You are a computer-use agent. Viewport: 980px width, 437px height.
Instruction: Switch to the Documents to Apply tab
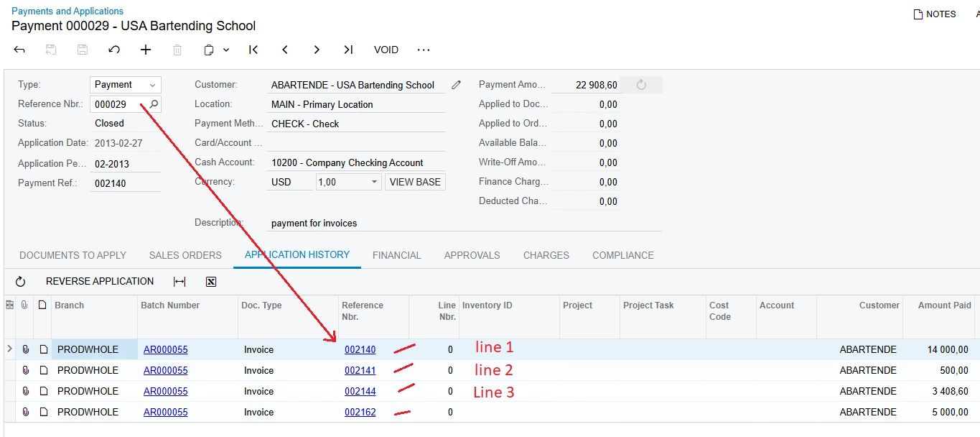click(x=73, y=255)
